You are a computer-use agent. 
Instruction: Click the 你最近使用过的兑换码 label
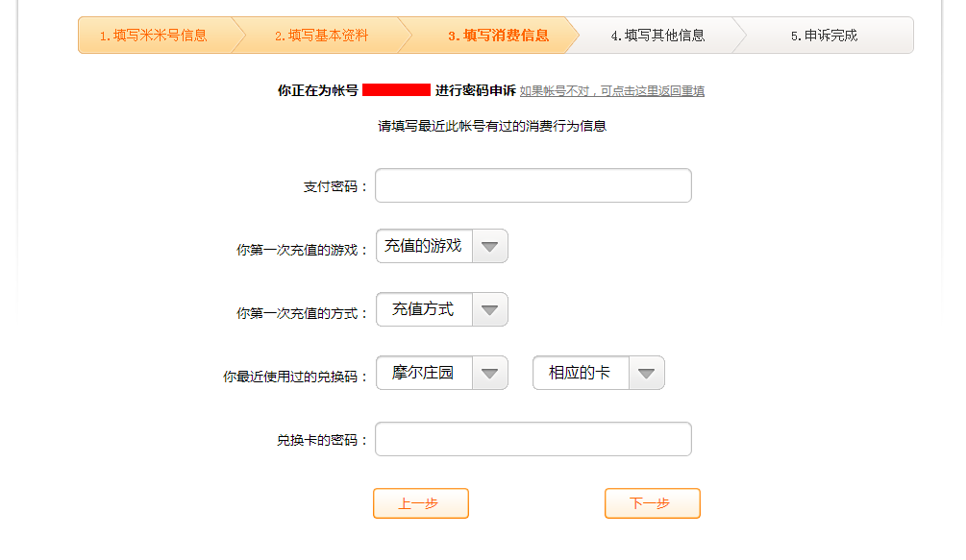click(x=295, y=377)
